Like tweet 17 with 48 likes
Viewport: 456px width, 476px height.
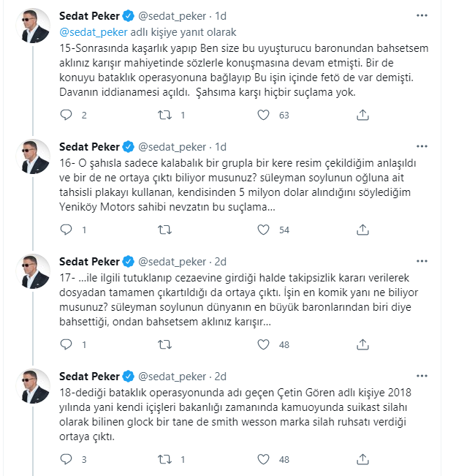pyautogui.click(x=263, y=344)
